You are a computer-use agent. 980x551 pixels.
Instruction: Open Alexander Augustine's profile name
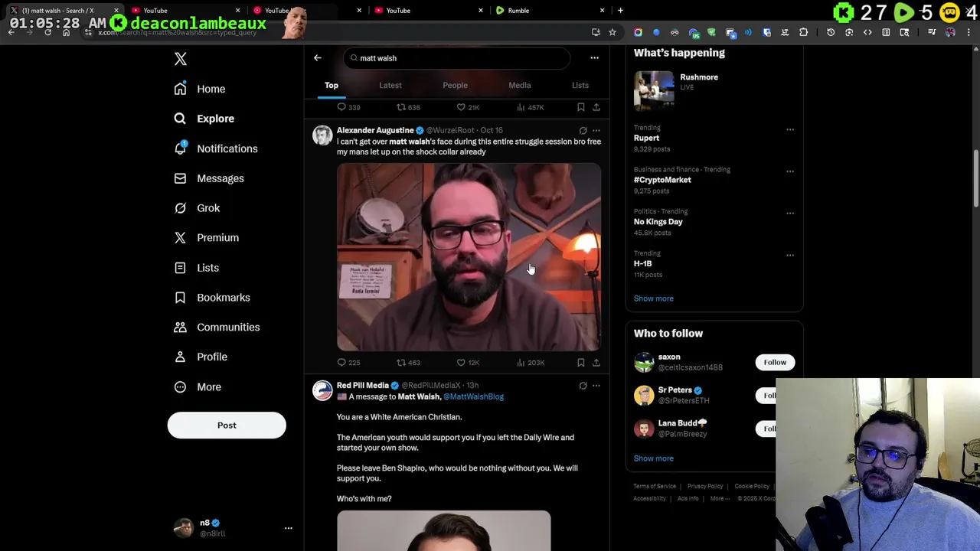375,130
